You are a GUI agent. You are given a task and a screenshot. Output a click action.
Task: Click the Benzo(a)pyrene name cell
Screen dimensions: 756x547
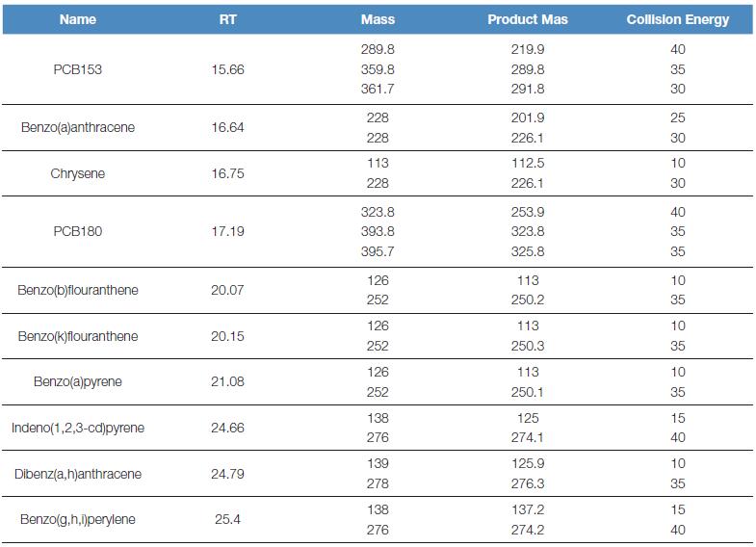tap(78, 381)
